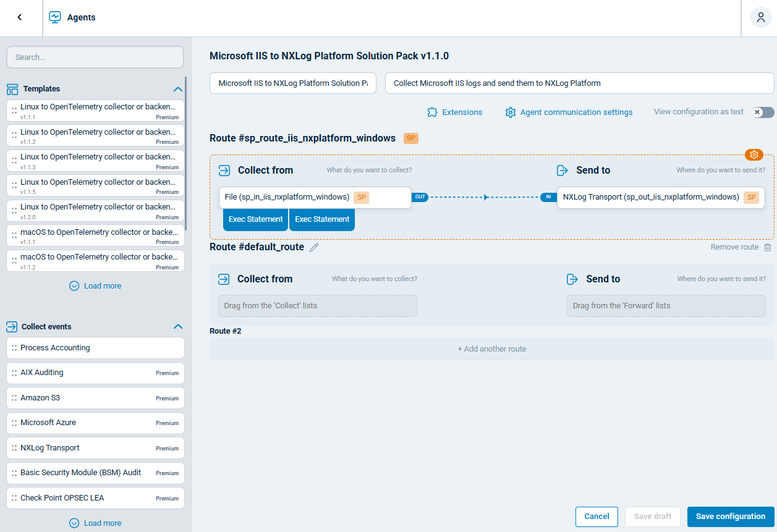Click the Cancel button

click(x=597, y=517)
